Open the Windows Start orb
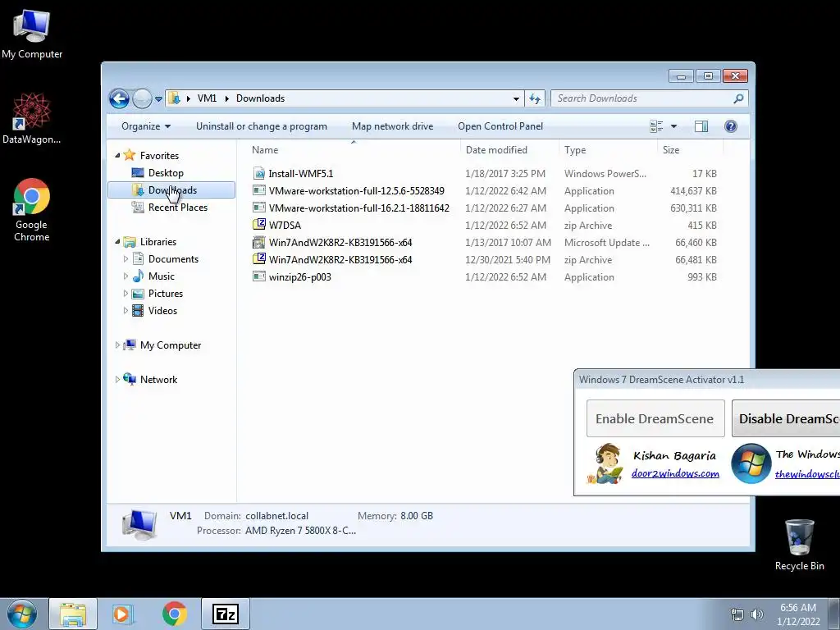The height and width of the screenshot is (630, 840). [22, 614]
